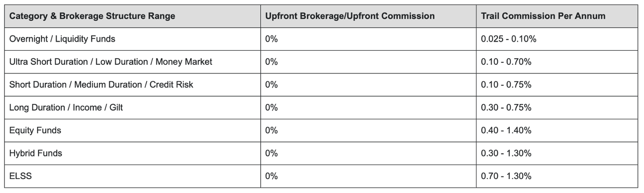Select the 0.025 - 0.10% trail commission value
The width and height of the screenshot is (644, 193).
[508, 39]
